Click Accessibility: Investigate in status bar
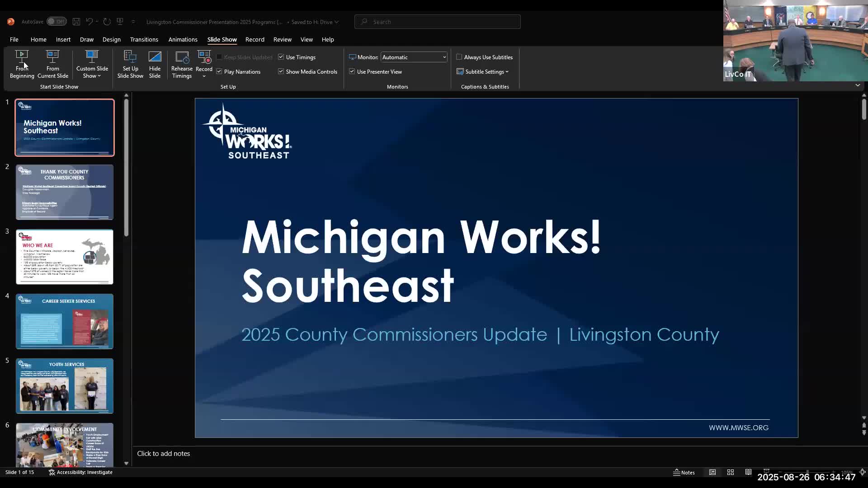This screenshot has width=868, height=488. tap(80, 472)
